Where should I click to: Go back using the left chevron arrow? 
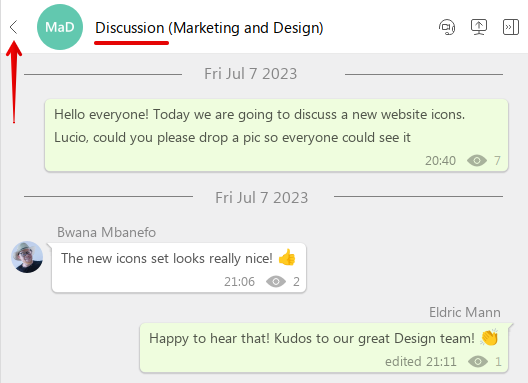[13, 27]
